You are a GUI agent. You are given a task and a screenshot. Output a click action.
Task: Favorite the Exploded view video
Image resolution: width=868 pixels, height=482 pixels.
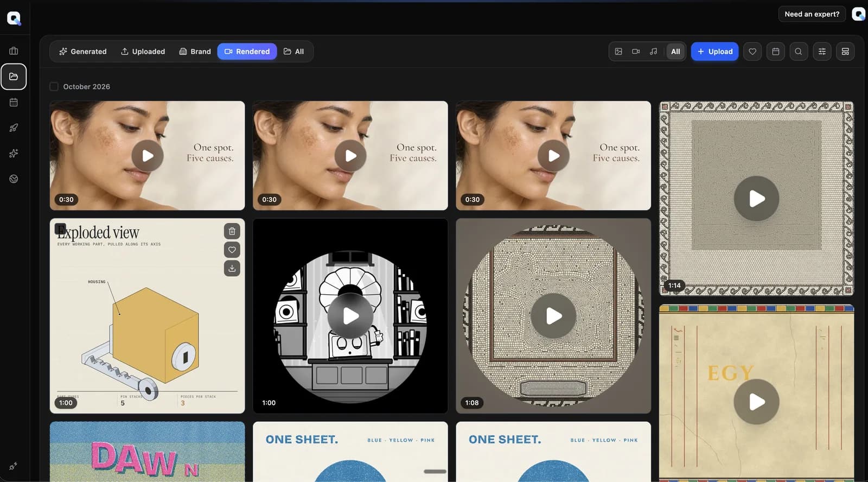[x=232, y=250]
